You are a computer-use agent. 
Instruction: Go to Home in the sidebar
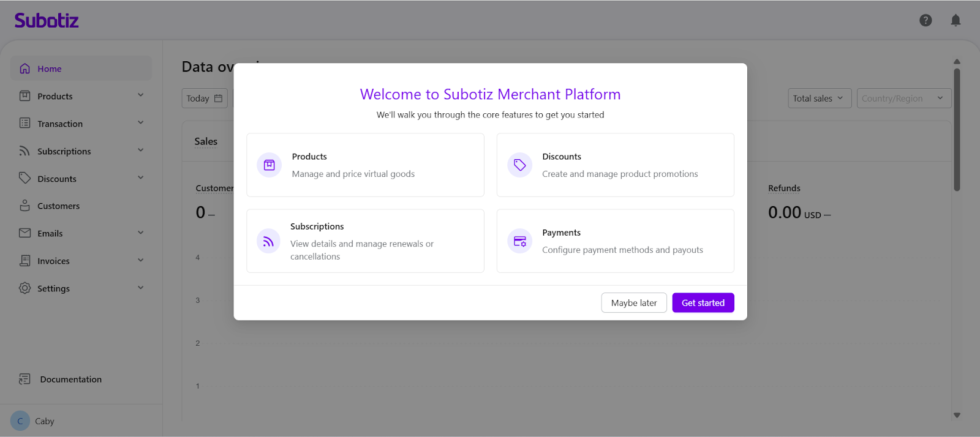[x=50, y=69]
